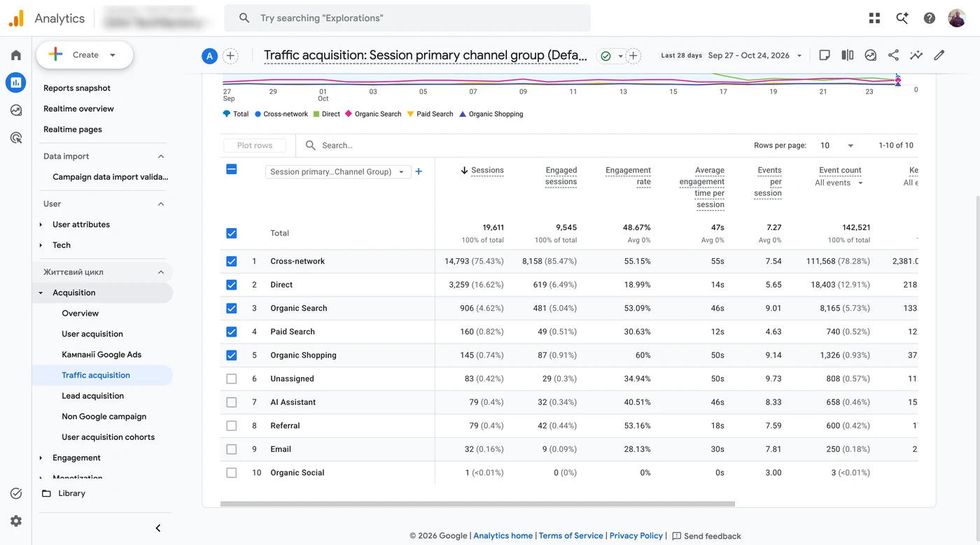Screen dimensions: 980x545
Task: Add a secondary dimension plus icon
Action: pos(419,171)
